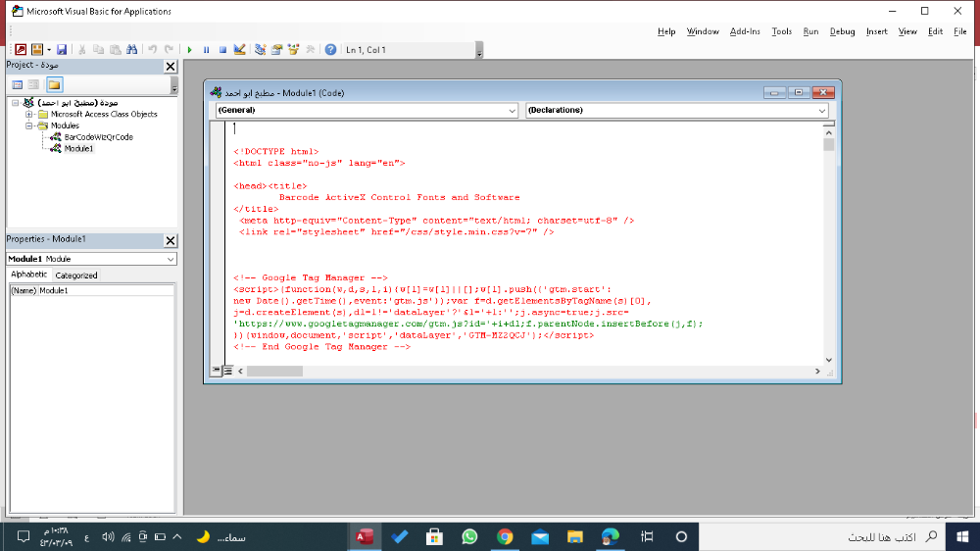Toggle Design Mode icon

tap(239, 49)
